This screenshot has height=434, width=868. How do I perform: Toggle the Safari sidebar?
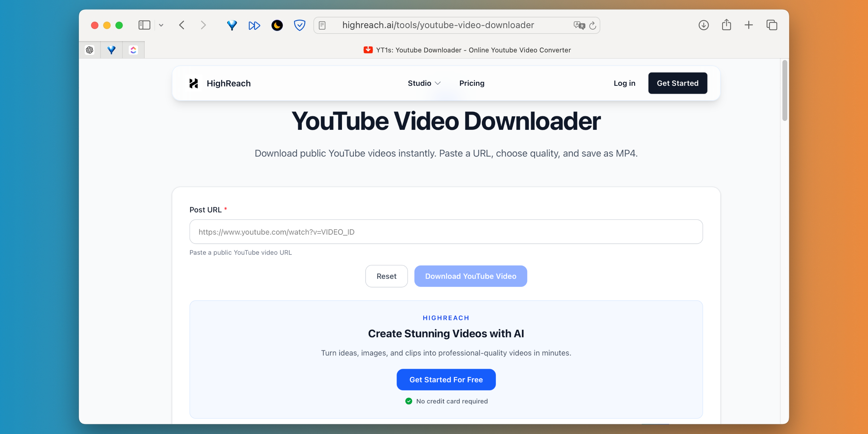(x=144, y=25)
